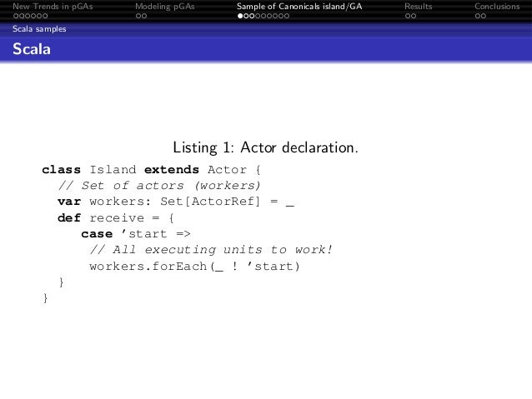
Task: Select second slide dot under Conclusions
Action: [x=484, y=16]
